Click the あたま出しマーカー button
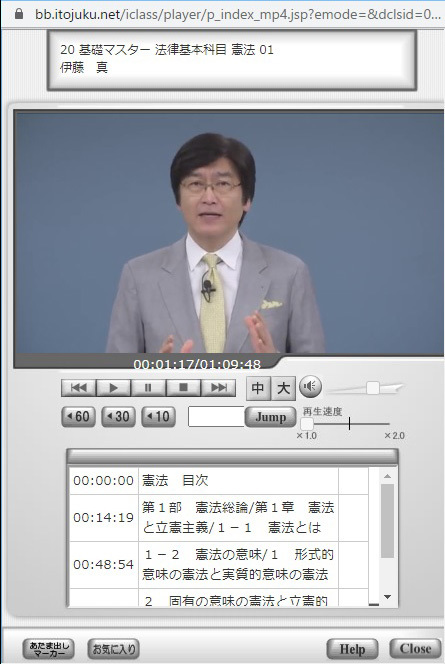The image size is (445, 664). pos(49,649)
